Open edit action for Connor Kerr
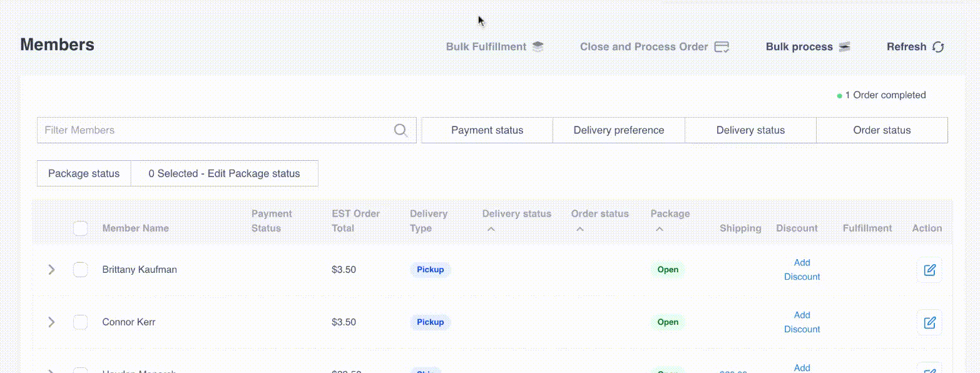The height and width of the screenshot is (373, 980). (x=929, y=322)
